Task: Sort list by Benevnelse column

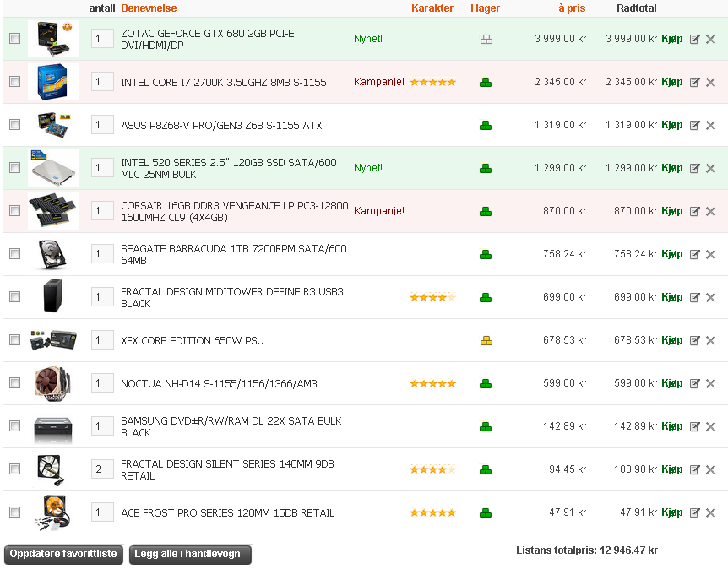Action: (x=149, y=8)
